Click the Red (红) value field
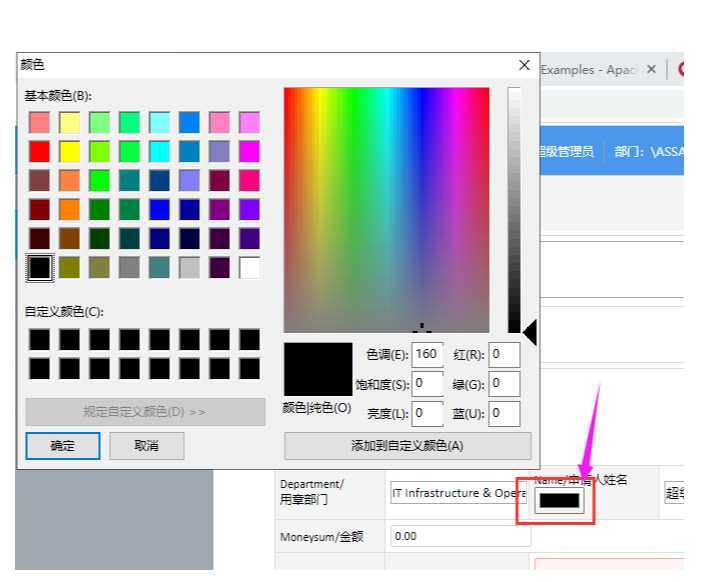The height and width of the screenshot is (582, 719). [504, 355]
